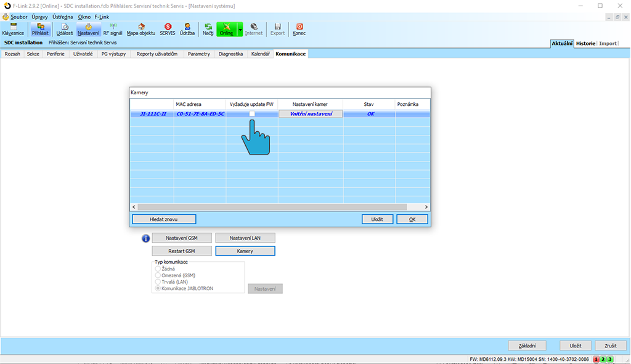Switch to the Historie view tab
The height and width of the screenshot is (364, 631).
pos(585,44)
